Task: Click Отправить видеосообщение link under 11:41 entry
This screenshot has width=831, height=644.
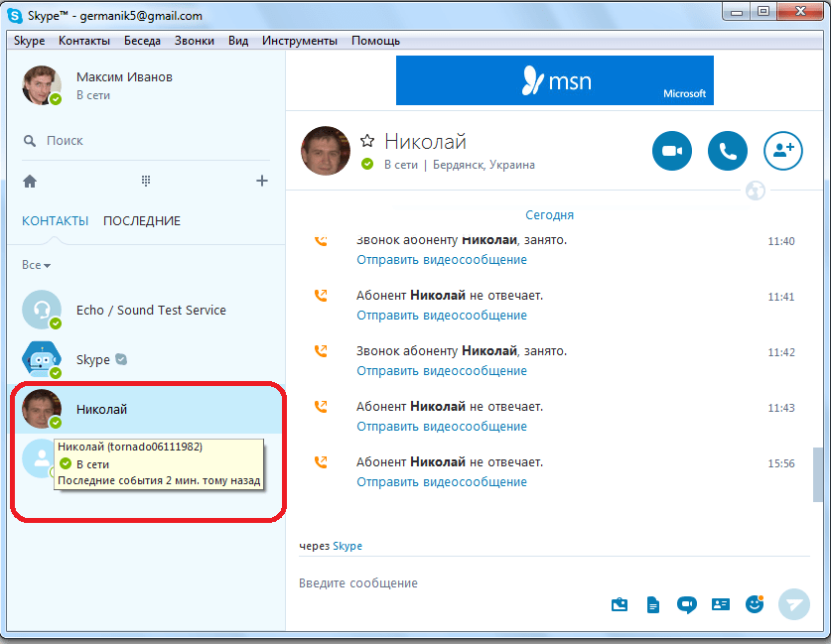Action: click(x=442, y=316)
